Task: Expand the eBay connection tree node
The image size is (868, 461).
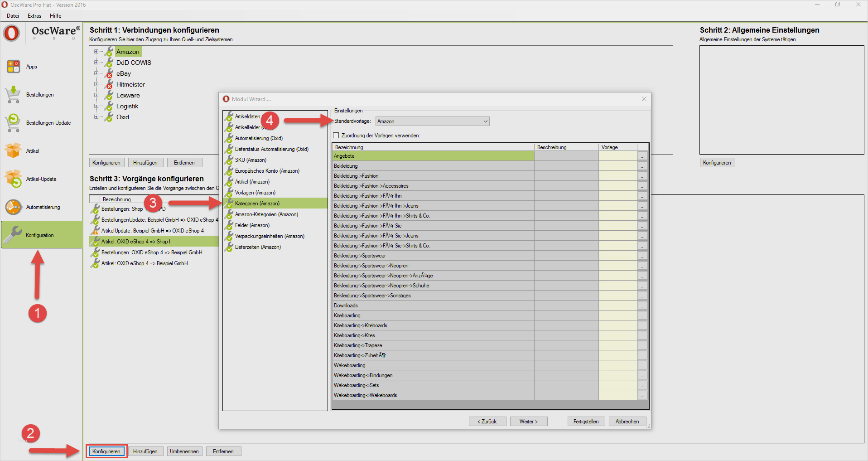Action: (96, 73)
